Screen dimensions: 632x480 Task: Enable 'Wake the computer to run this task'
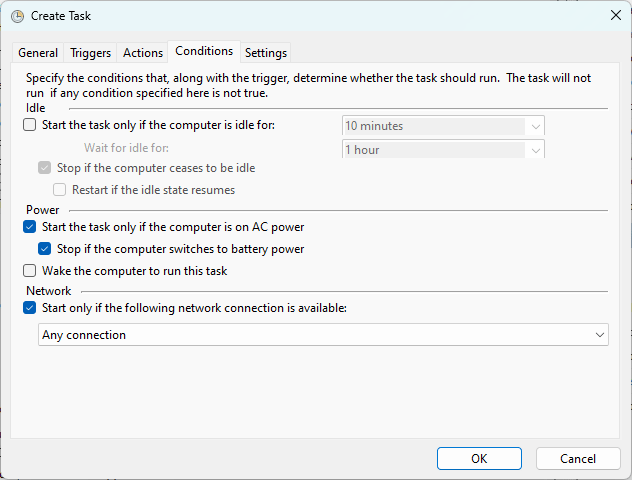29,270
